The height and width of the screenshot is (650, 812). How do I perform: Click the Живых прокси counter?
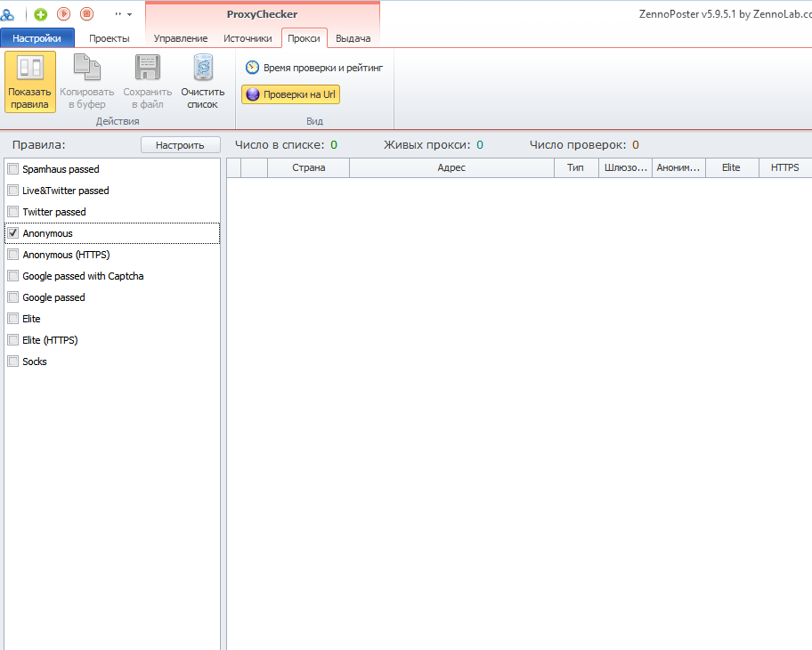(434, 145)
